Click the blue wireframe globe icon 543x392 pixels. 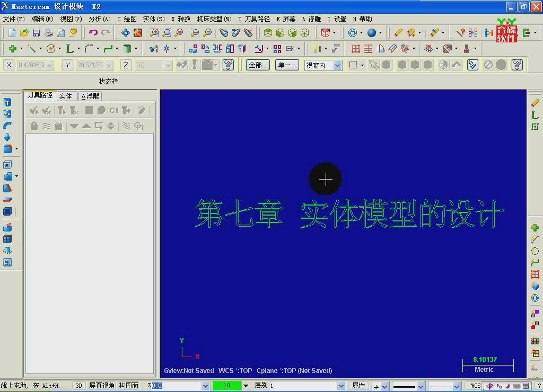point(352,33)
